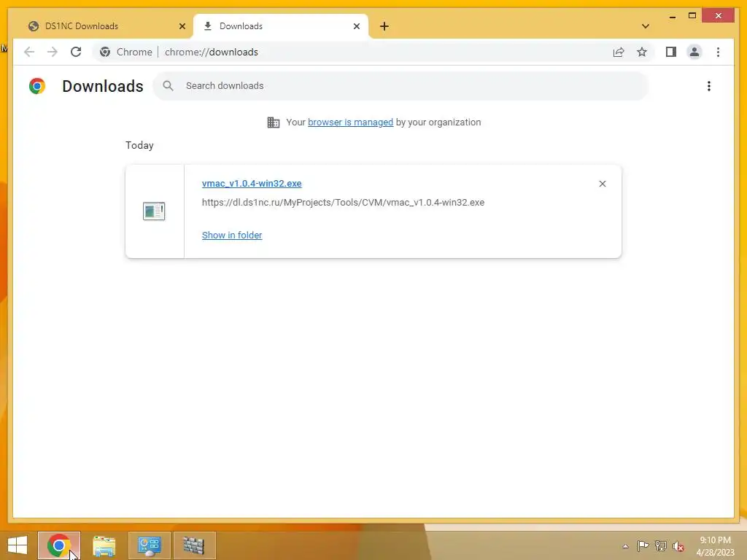Remove vmac_v1.0.4-win32.exe from the list
The height and width of the screenshot is (560, 747).
pyautogui.click(x=602, y=184)
